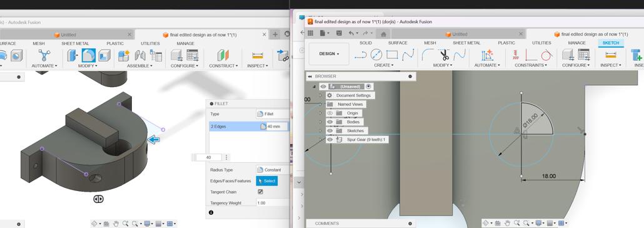Open the Fillet Type dropdown

point(272,114)
